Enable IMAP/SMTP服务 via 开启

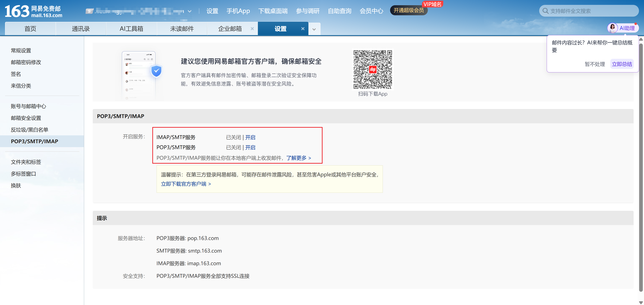pos(250,138)
